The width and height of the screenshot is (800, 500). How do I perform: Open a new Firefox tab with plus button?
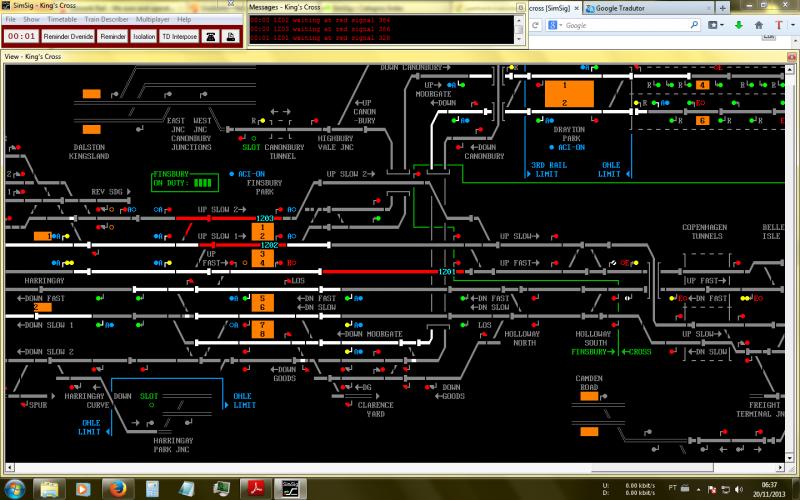pos(722,8)
